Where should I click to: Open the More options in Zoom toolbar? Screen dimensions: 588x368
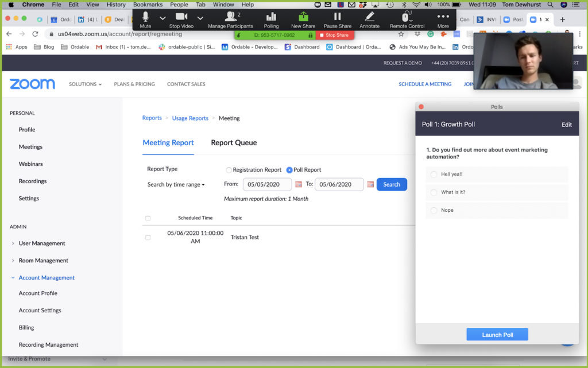click(x=443, y=20)
